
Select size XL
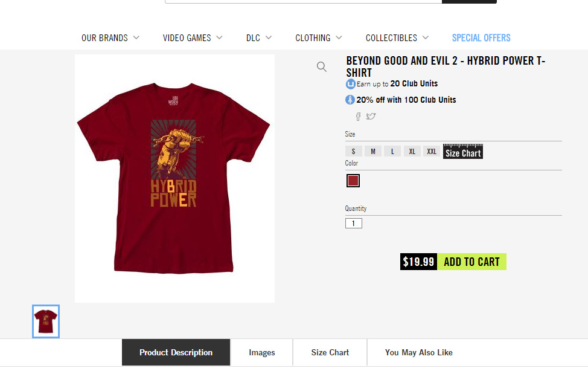point(412,151)
